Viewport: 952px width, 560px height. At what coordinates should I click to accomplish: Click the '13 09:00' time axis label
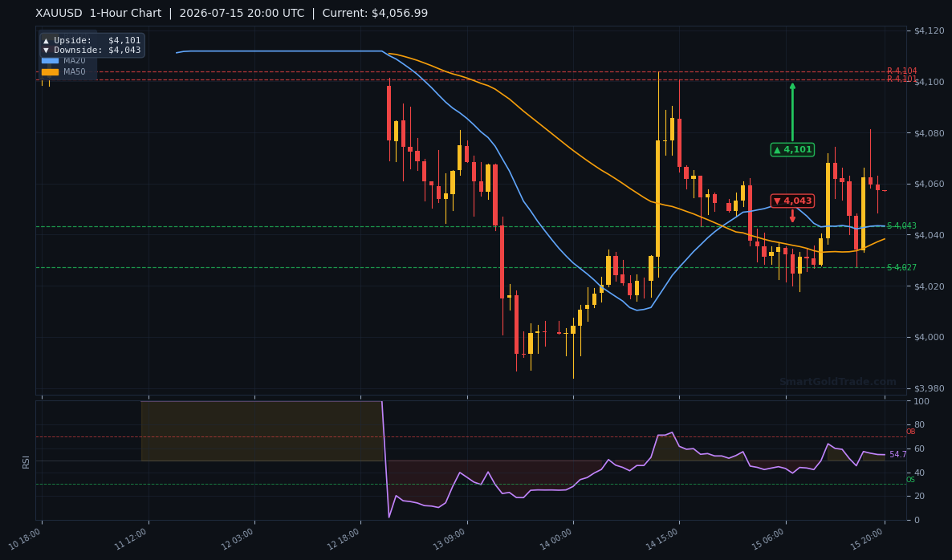pyautogui.click(x=450, y=539)
